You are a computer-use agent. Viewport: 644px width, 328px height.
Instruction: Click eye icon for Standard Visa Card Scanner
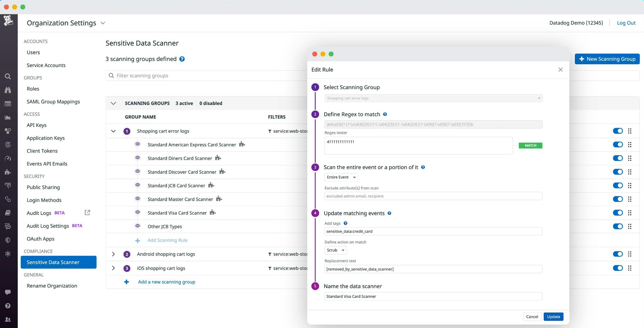tap(138, 212)
